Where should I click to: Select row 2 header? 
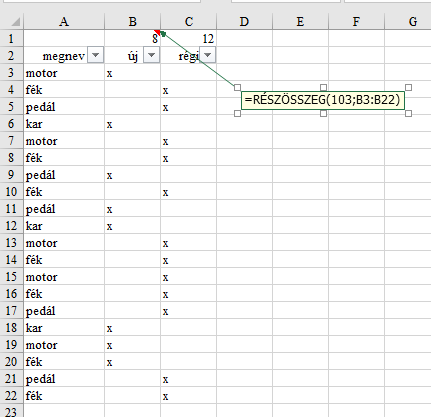click(11, 55)
